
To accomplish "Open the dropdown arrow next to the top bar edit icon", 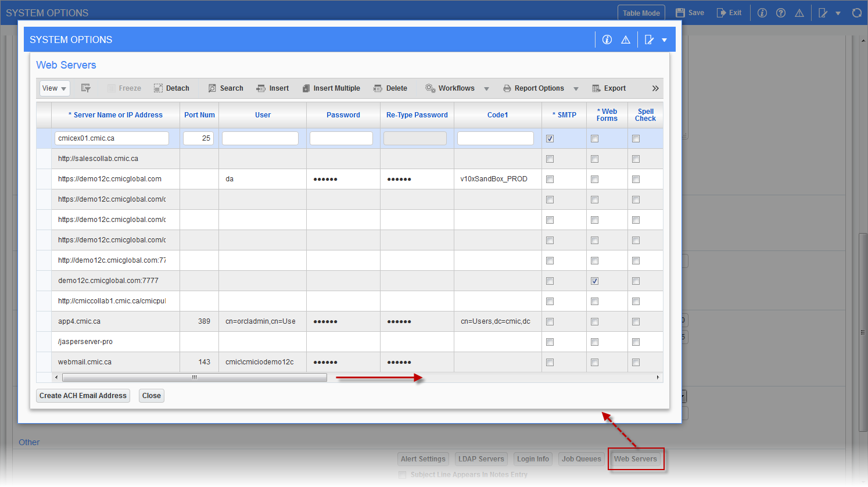I will point(838,13).
